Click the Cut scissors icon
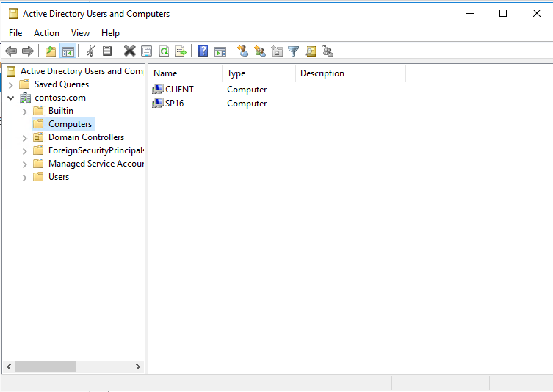 click(x=90, y=51)
